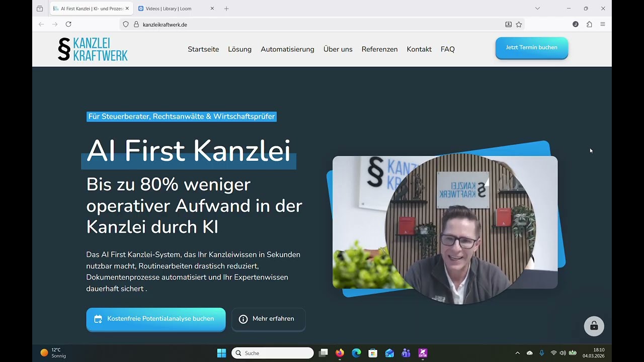Open the Windows Start menu
Image resolution: width=644 pixels, height=362 pixels.
click(x=221, y=353)
